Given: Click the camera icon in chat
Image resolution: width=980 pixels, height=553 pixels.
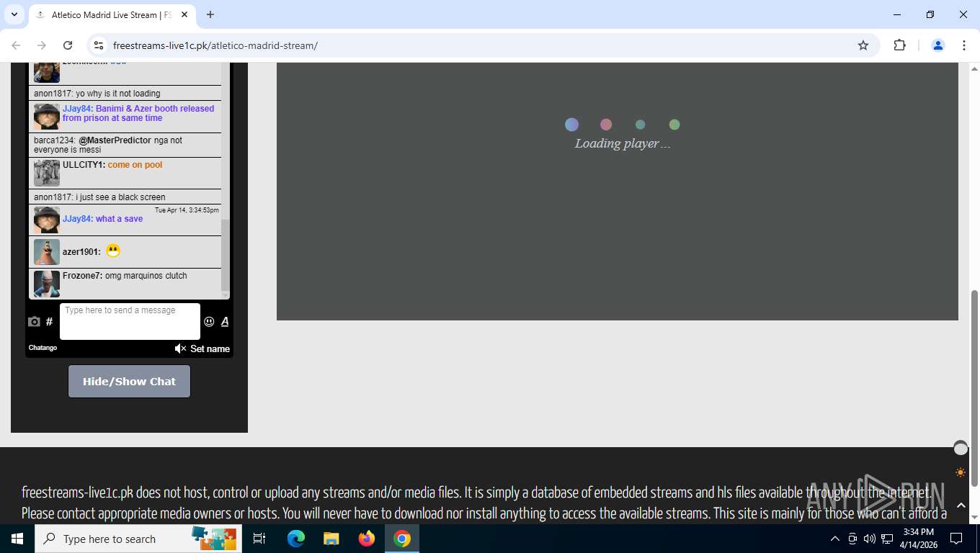Looking at the screenshot, I should point(34,322).
